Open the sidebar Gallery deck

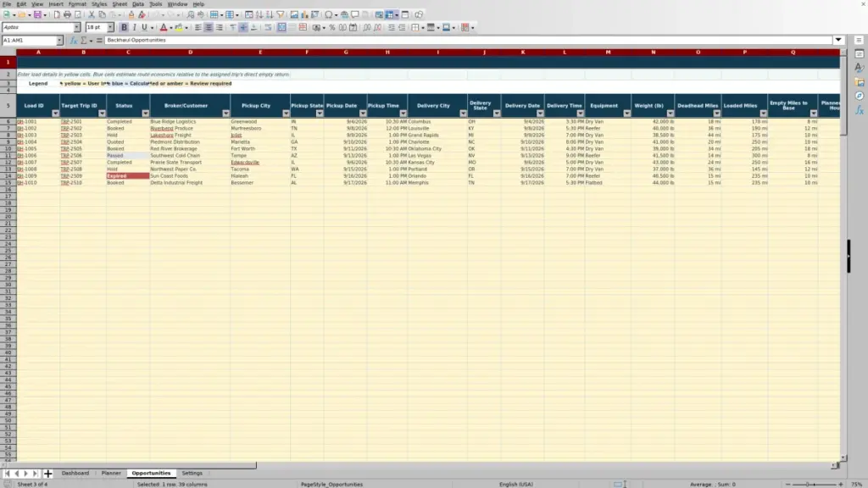click(x=860, y=82)
